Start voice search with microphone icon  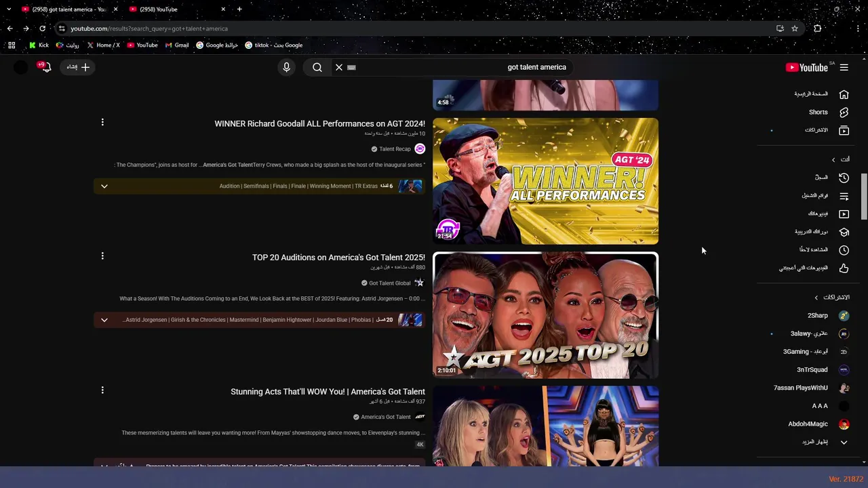(286, 67)
